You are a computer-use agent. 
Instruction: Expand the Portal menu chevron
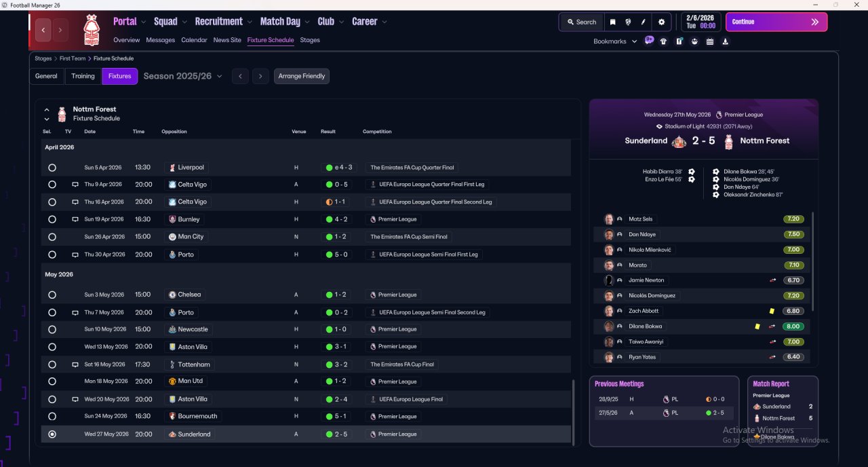click(x=143, y=22)
